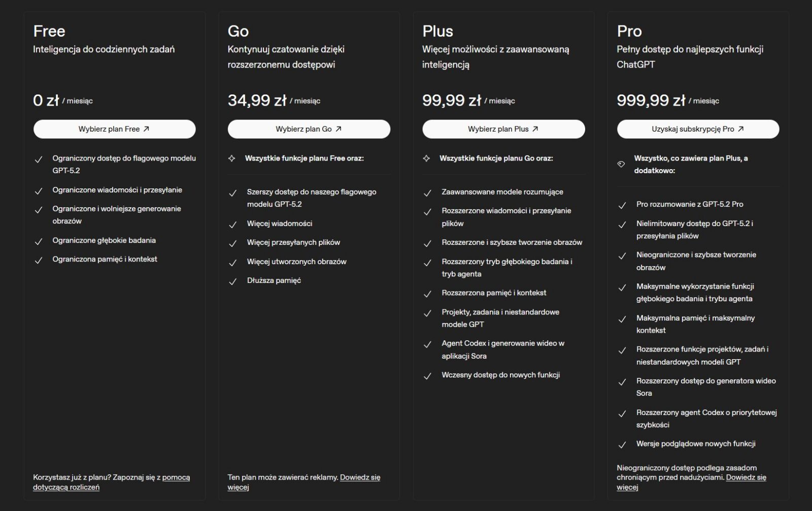The width and height of the screenshot is (812, 511).
Task: Click the arrow icon beside 'Wybierz plan Plus'
Action: pos(535,129)
